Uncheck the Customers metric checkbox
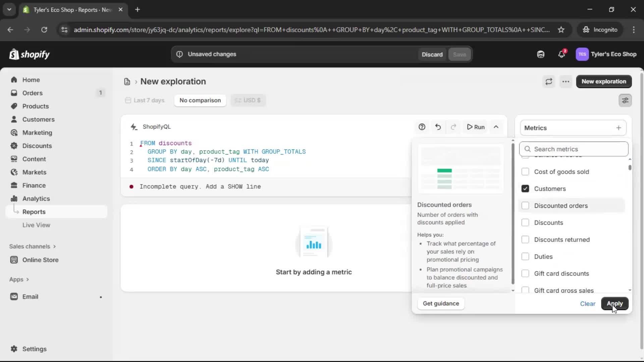This screenshot has height=362, width=644. 525,189
